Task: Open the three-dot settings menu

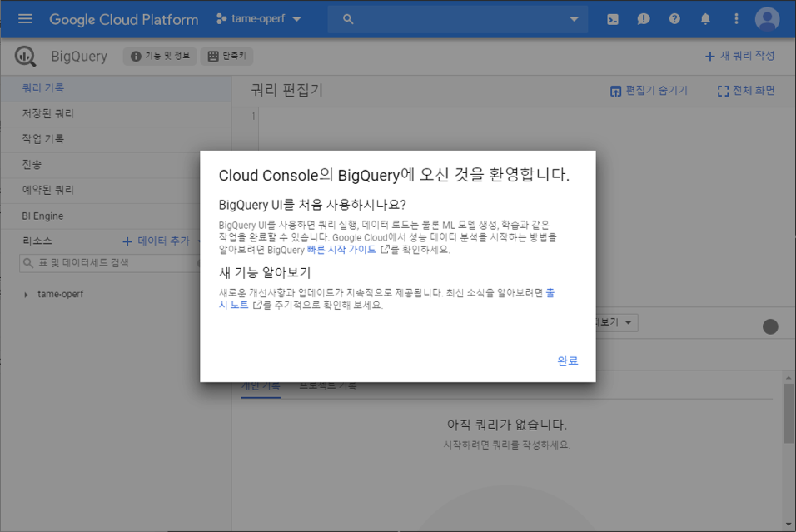Action: point(736,19)
